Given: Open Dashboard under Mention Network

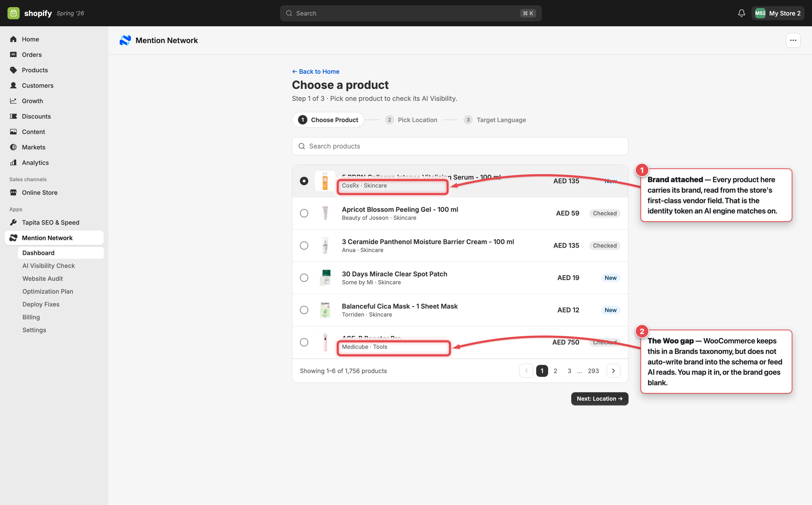Looking at the screenshot, I should 60,253.
